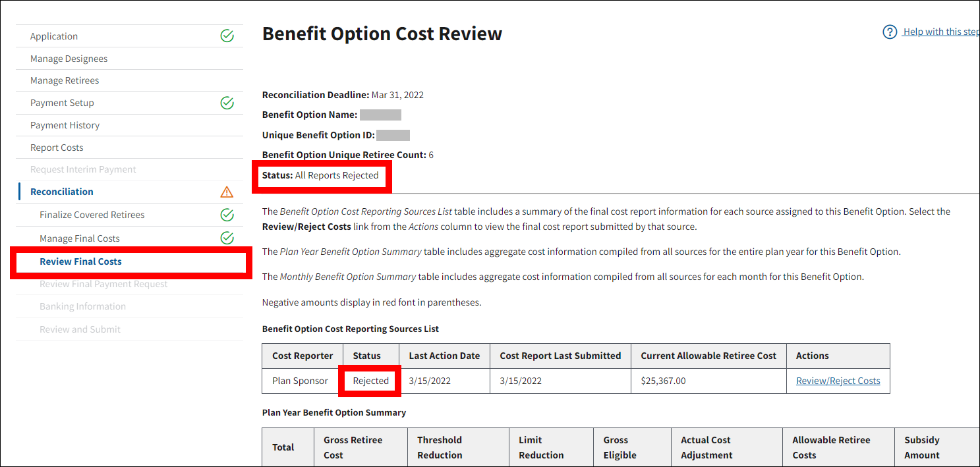Click the question mark help icon
The width and height of the screenshot is (980, 467).
click(890, 32)
